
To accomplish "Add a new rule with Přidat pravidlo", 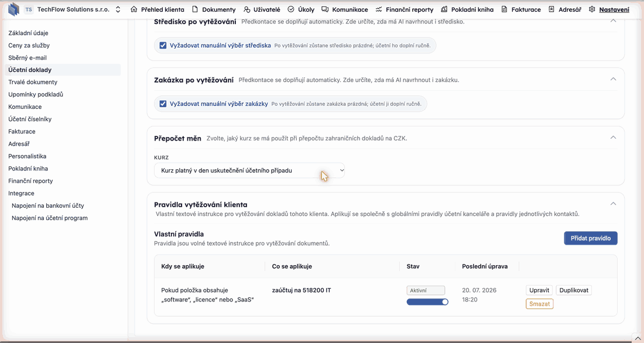I will click(x=591, y=238).
